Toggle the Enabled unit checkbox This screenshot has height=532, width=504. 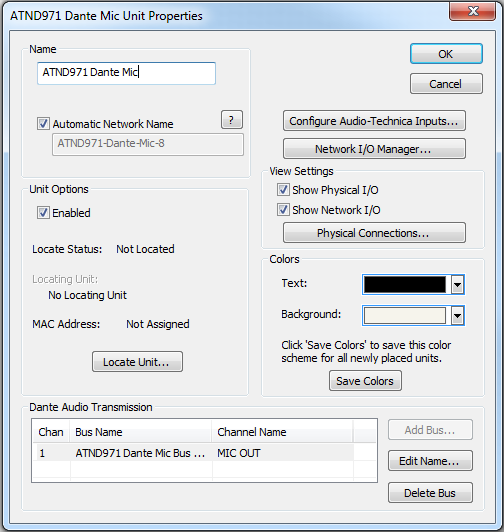point(43,213)
